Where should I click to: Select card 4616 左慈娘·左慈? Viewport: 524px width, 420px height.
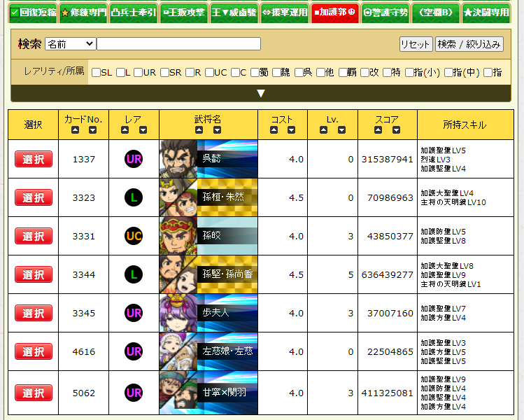click(x=34, y=351)
